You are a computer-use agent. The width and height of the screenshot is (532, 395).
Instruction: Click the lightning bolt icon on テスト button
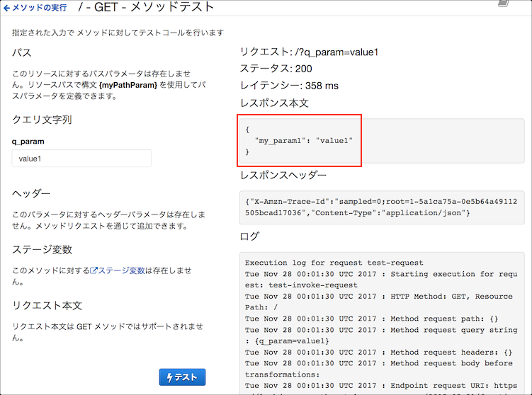point(169,377)
